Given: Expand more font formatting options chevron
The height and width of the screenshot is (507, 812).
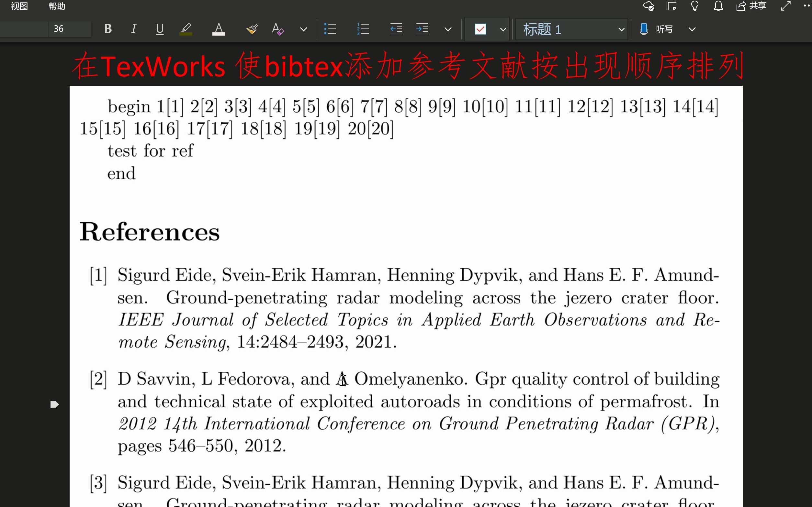Looking at the screenshot, I should [304, 29].
